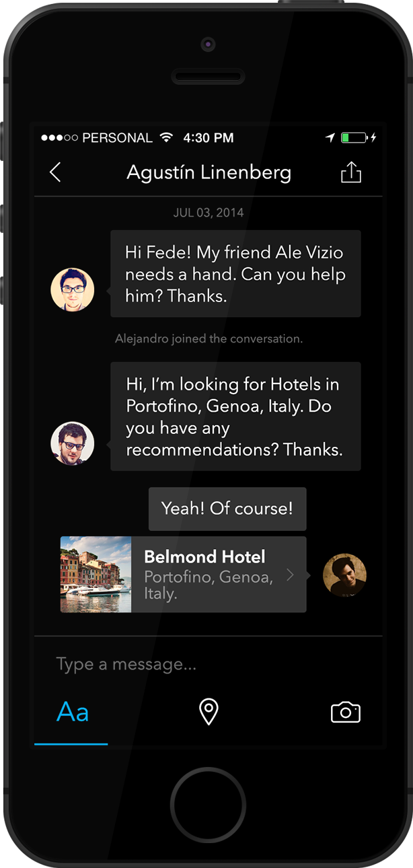
Task: Expand the Belmond Hotel card chevron
Action: point(290,575)
